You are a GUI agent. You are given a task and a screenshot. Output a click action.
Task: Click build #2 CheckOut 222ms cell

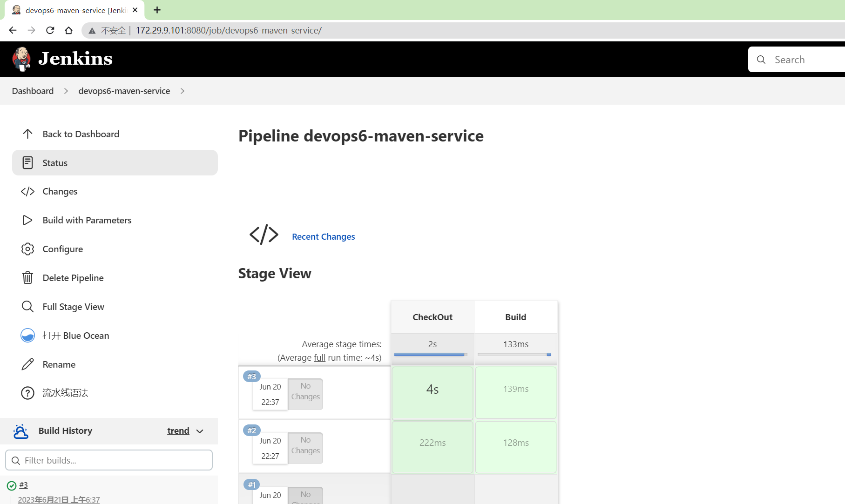[433, 447]
